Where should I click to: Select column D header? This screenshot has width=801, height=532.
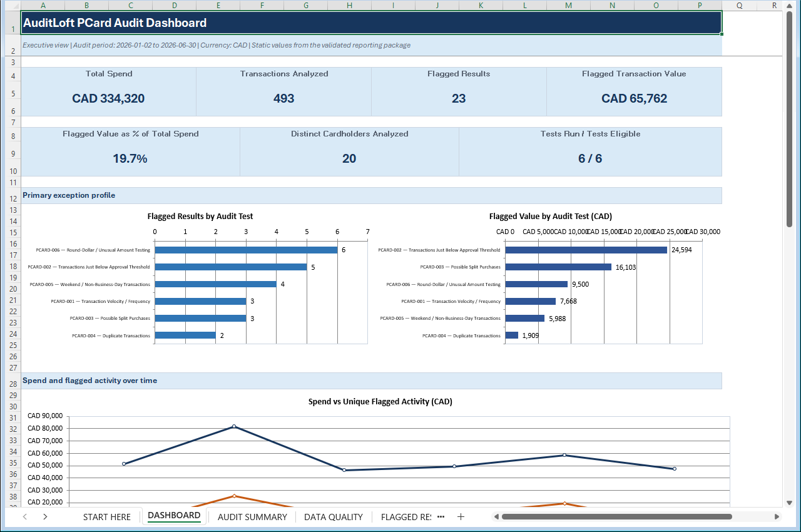[174, 5]
